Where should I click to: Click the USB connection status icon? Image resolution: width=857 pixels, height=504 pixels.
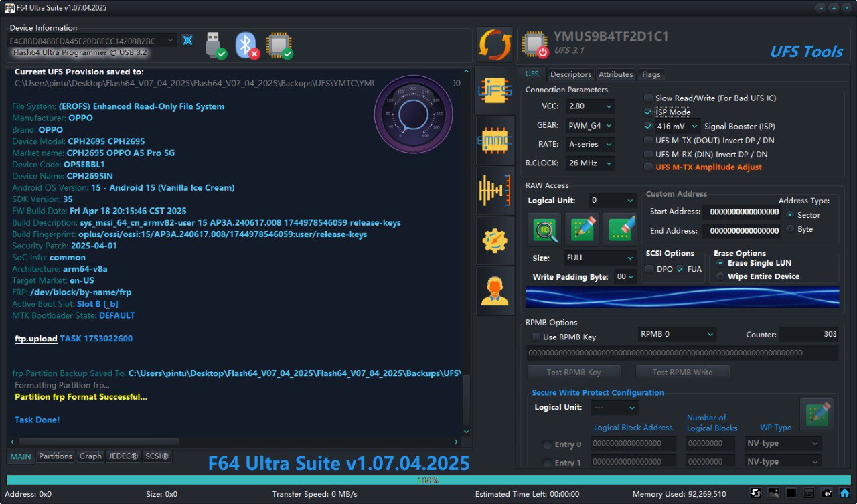[216, 45]
